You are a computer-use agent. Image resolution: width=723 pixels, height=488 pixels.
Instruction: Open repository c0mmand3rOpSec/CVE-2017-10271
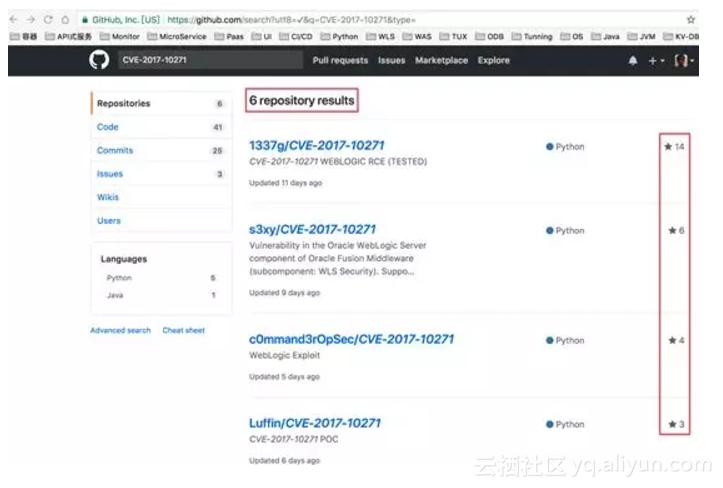pos(351,339)
